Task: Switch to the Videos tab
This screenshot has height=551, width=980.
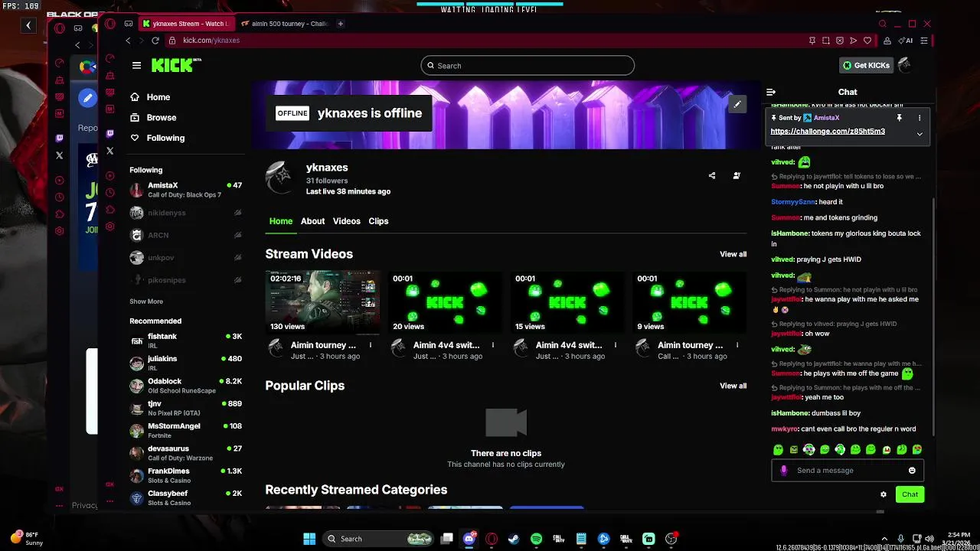Action: pos(346,221)
